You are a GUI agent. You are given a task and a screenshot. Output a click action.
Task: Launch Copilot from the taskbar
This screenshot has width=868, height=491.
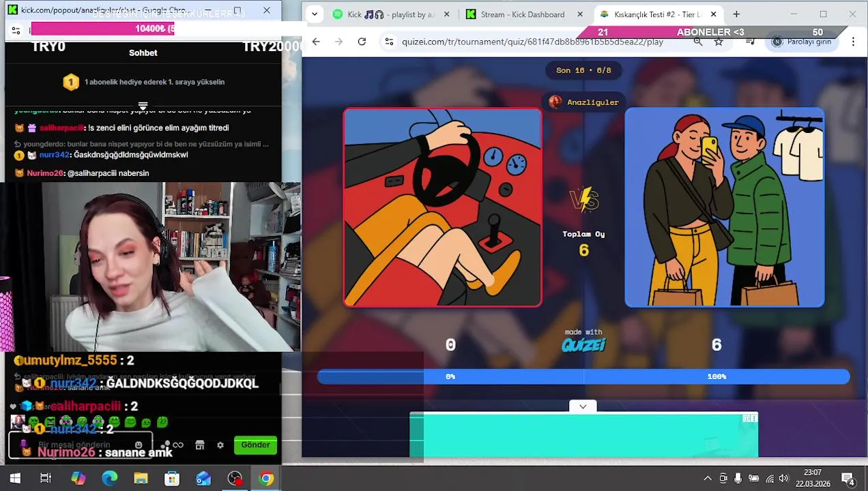pyautogui.click(x=78, y=479)
